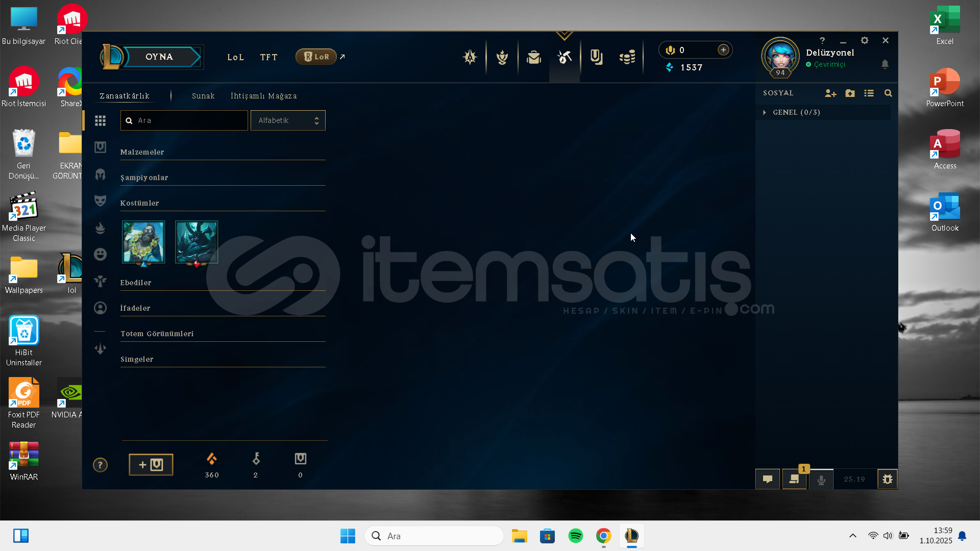Open the Alfabetik sort dropdown
980x551 pixels.
point(288,120)
